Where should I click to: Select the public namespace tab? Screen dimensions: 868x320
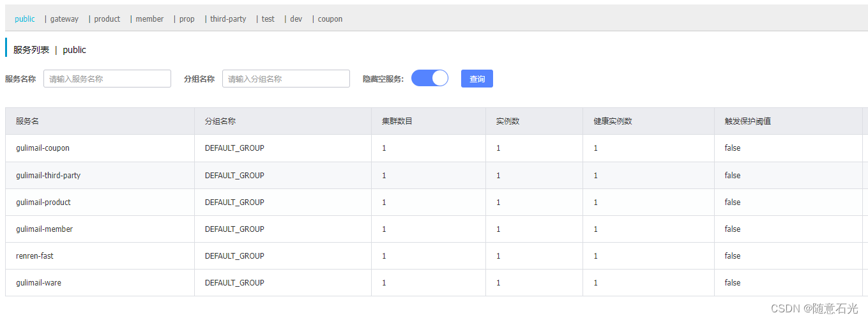25,19
